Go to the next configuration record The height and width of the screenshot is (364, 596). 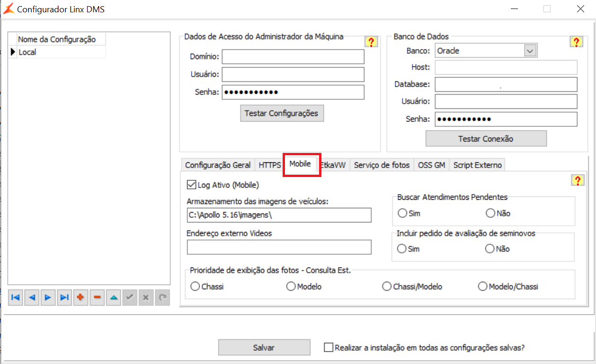[x=48, y=297]
